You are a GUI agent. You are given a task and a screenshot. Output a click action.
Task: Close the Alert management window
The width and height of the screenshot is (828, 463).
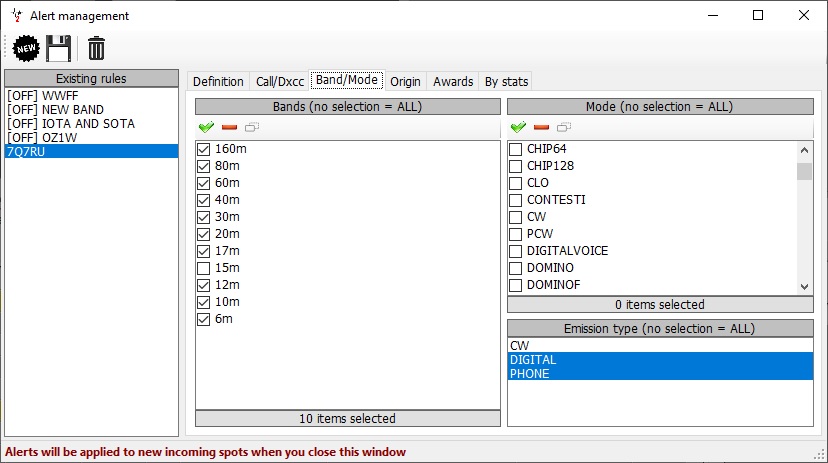click(x=804, y=15)
